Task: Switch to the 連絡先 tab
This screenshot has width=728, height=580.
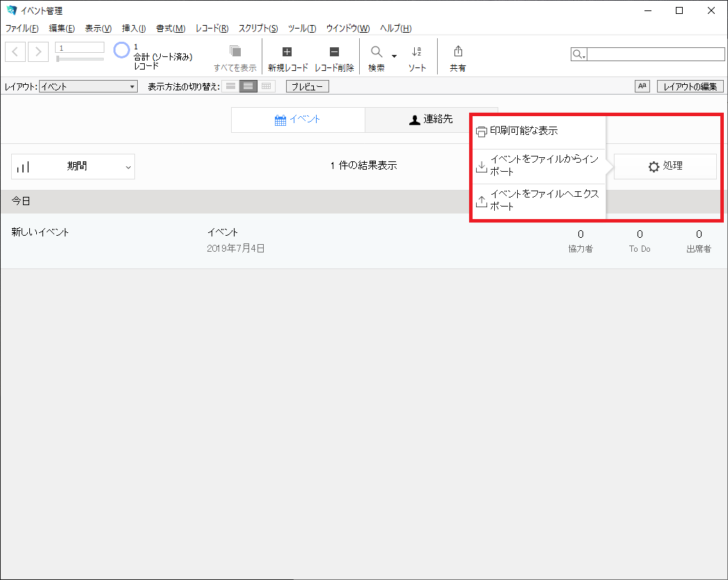Action: pyautogui.click(x=432, y=120)
